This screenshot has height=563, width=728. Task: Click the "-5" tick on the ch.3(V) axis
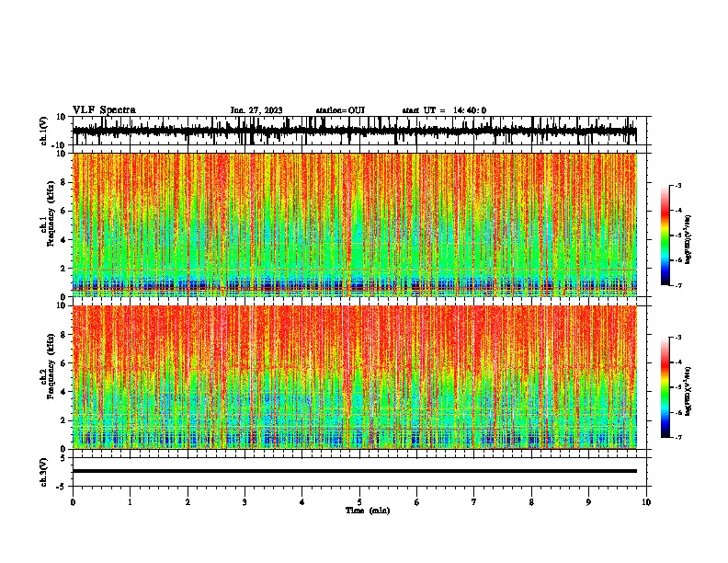click(x=62, y=487)
